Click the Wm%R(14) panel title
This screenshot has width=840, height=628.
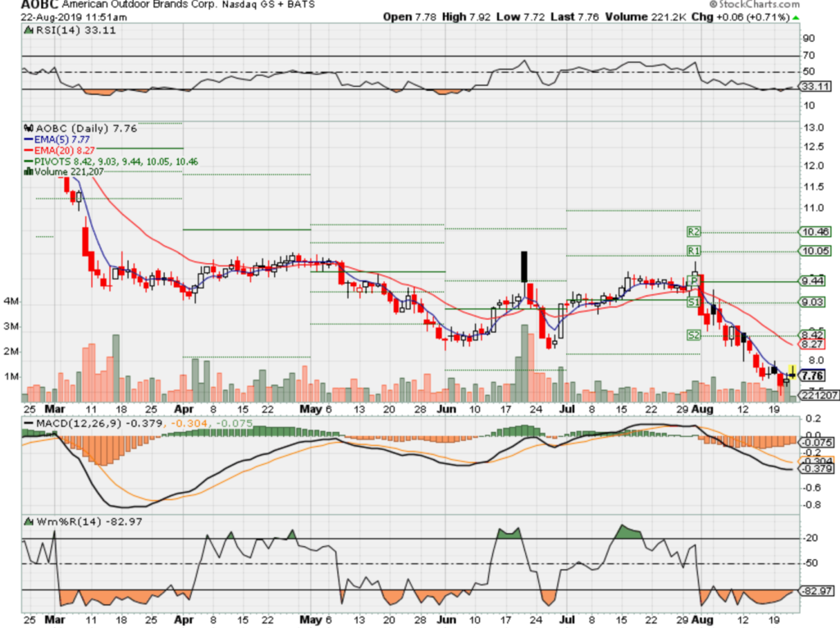pos(60,521)
